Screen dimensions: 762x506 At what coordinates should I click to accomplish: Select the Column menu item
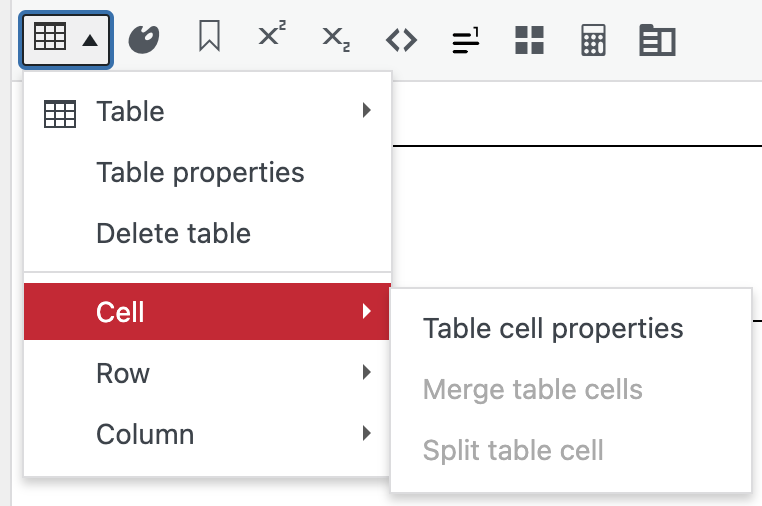pos(145,434)
